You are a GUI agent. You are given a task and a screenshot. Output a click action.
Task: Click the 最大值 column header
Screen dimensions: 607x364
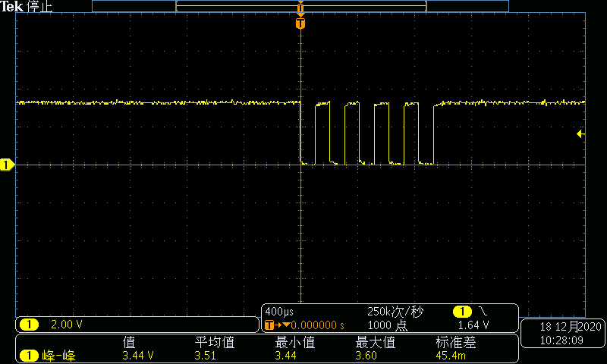[375, 342]
